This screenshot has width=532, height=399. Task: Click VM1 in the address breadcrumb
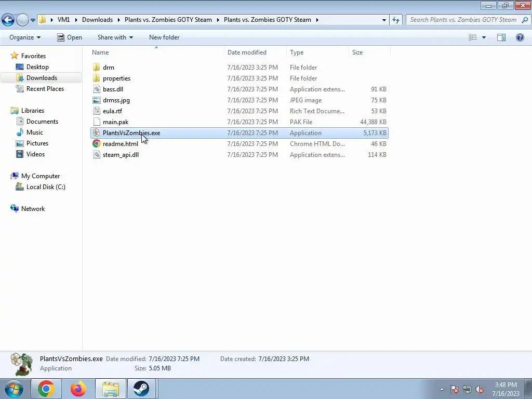coord(63,20)
